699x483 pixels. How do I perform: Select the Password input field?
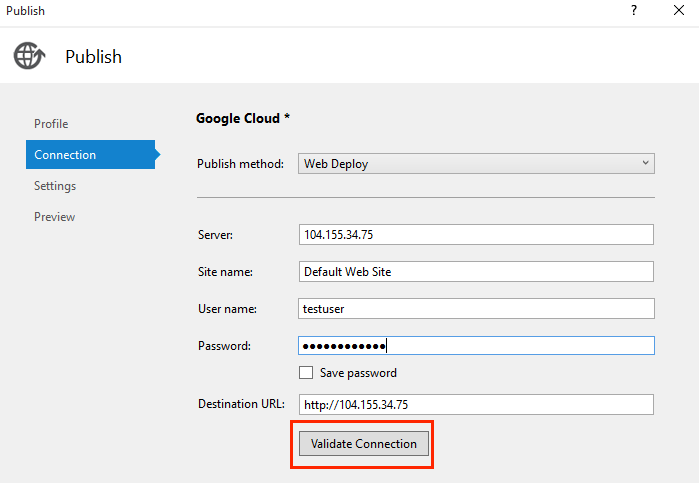[x=476, y=346]
